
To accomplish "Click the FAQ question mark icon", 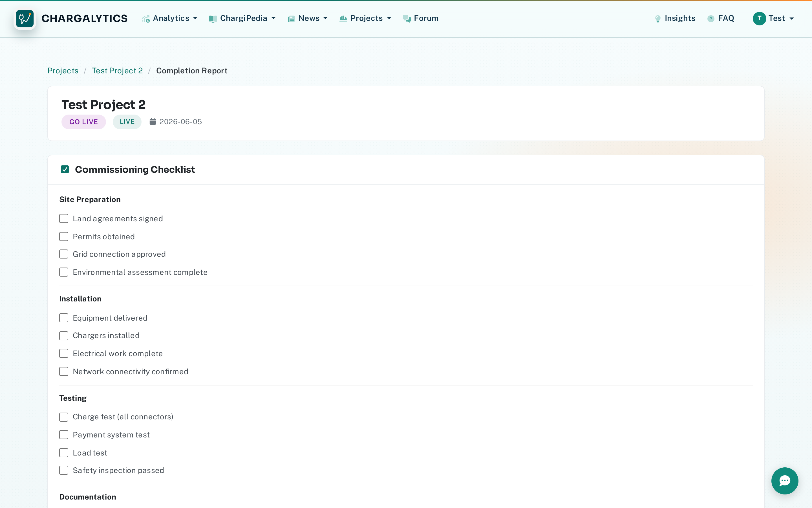I will (x=711, y=19).
